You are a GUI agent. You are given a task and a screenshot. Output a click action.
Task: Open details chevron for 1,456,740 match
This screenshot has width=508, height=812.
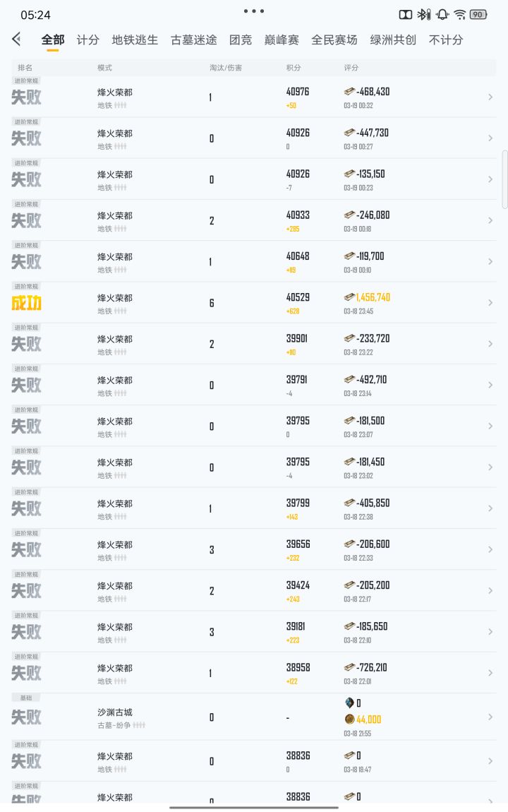pos(490,303)
